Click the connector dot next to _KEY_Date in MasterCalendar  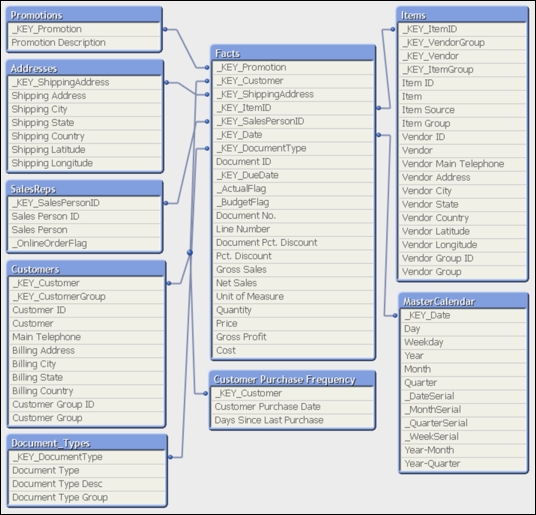click(x=395, y=315)
